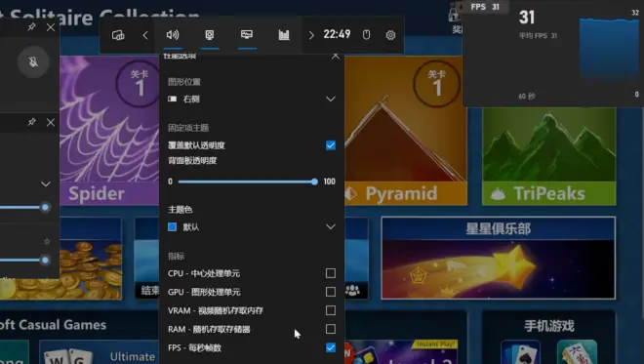Open the TriPeaks solitaire game tile
The image size is (644, 364).
(x=549, y=156)
